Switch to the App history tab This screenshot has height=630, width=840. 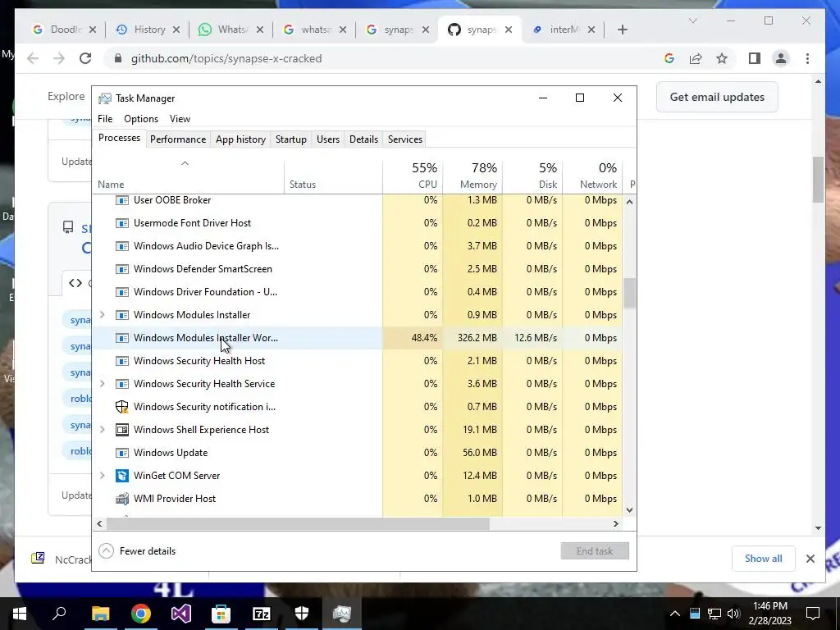(x=240, y=139)
